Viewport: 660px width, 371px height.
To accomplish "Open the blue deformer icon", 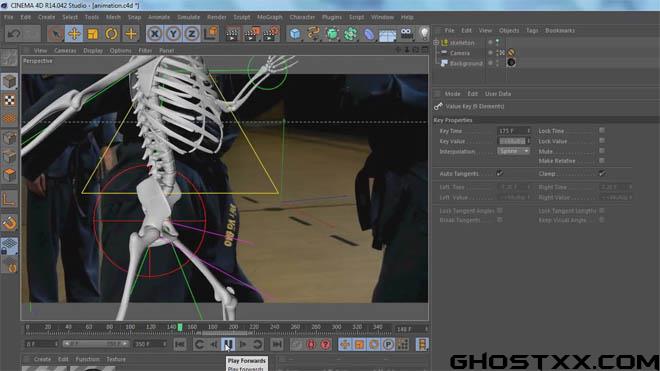I will click(369, 34).
